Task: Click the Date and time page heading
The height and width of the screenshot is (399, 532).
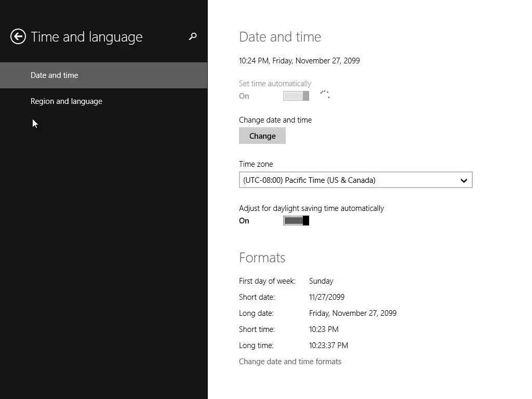Action: coord(280,37)
